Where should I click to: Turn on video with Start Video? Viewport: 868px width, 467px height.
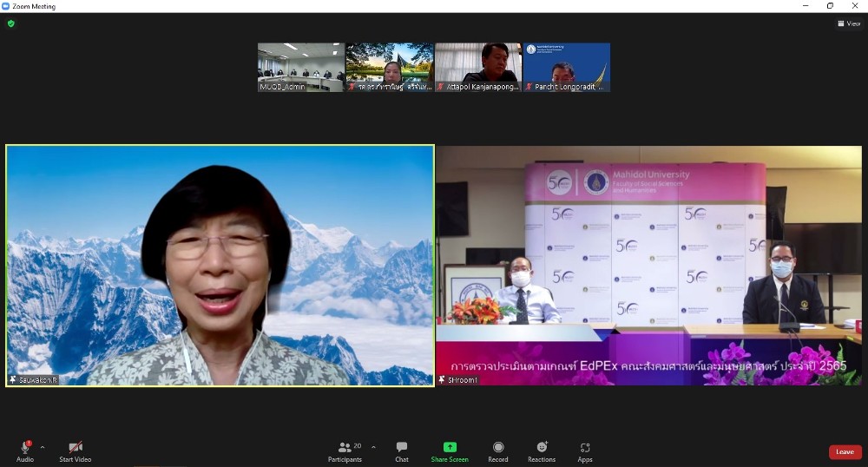coord(75,447)
